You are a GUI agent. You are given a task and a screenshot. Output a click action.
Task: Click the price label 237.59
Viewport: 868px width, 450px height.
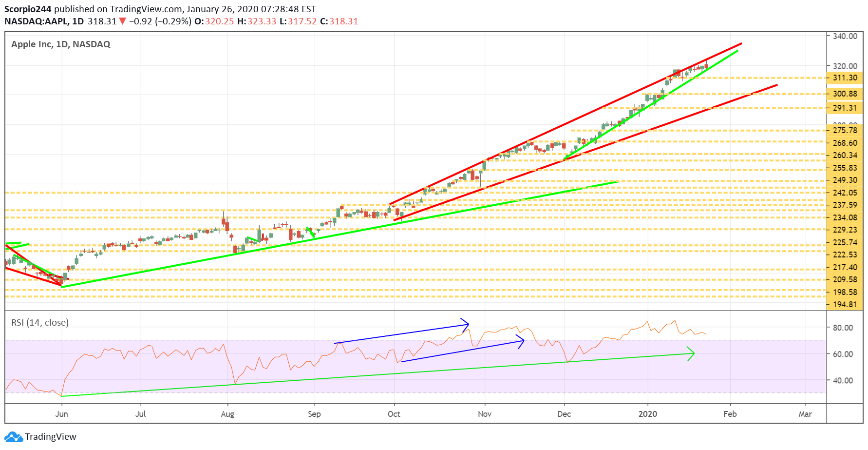(x=845, y=205)
